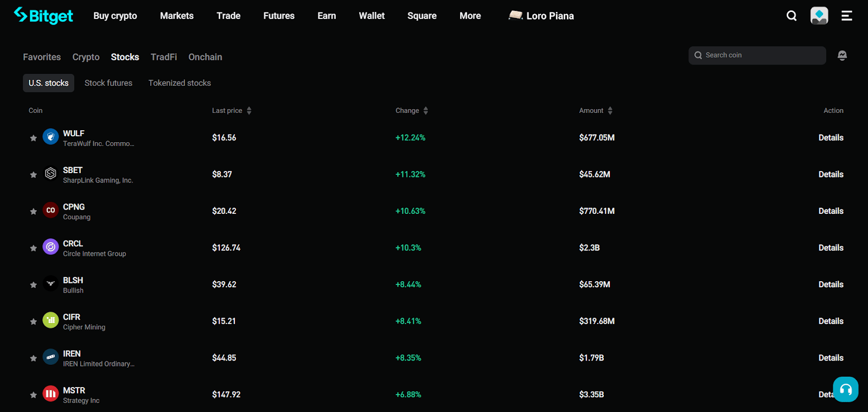Click the WULF ticker name

(x=74, y=134)
